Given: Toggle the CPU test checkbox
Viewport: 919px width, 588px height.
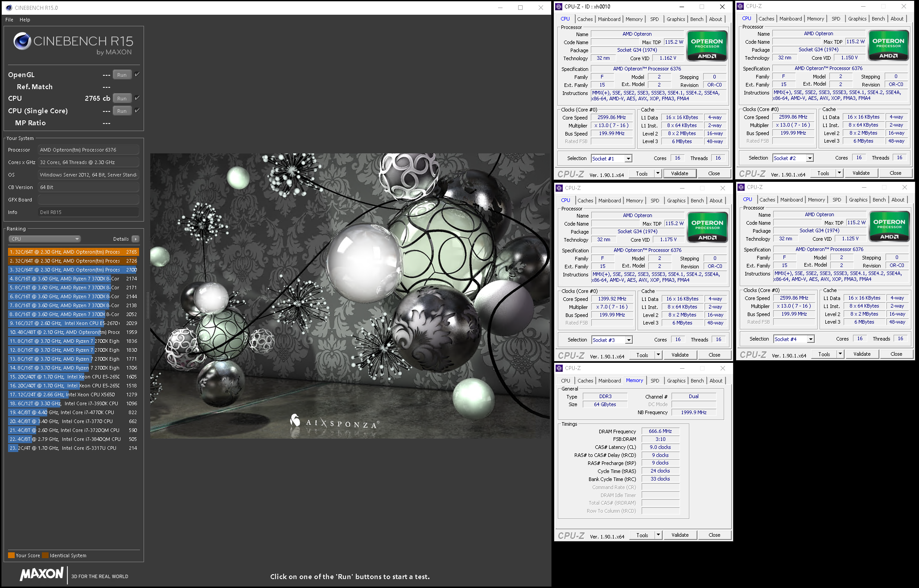Looking at the screenshot, I should pos(137,98).
